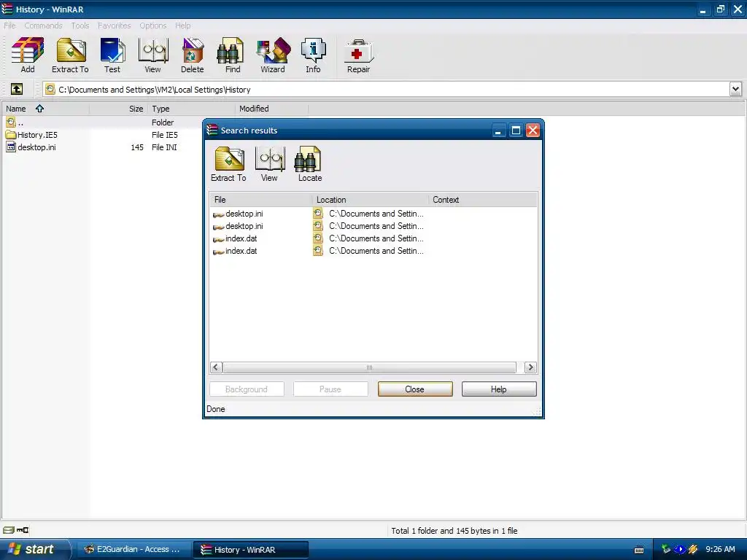
Task: Click History - WinRAR taskbar button
Action: [251, 550]
